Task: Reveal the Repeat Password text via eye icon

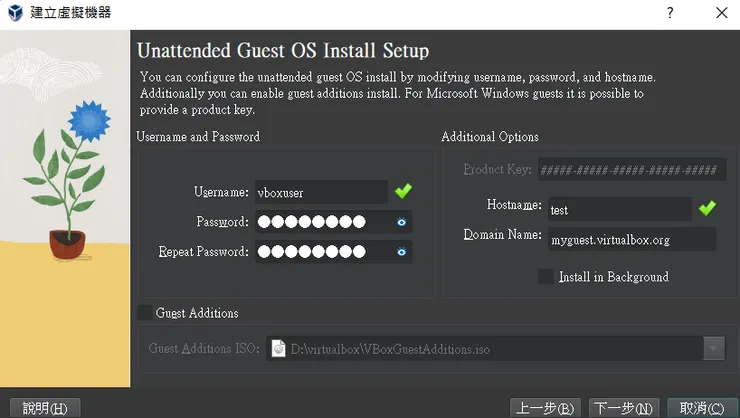Action: pos(401,252)
